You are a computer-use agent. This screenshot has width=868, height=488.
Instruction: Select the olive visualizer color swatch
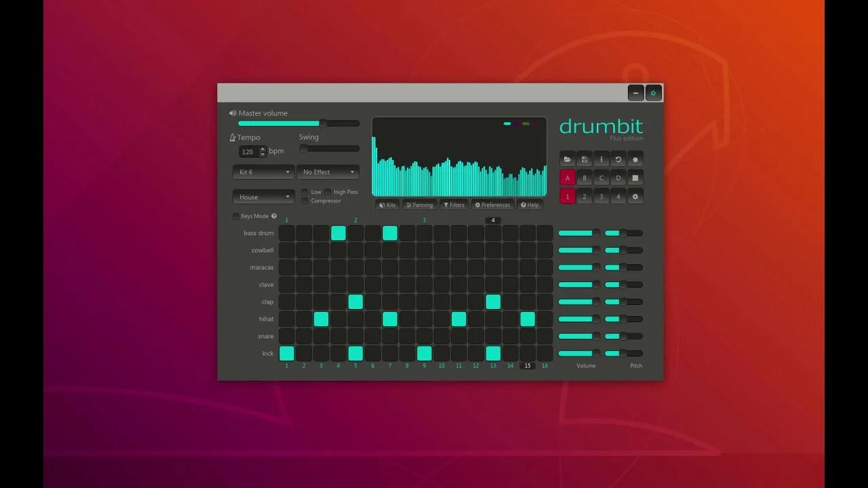(x=526, y=123)
